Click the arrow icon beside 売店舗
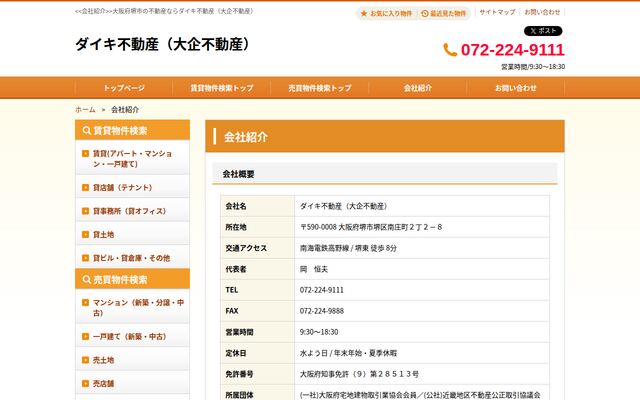This screenshot has width=640, height=400. [85, 383]
